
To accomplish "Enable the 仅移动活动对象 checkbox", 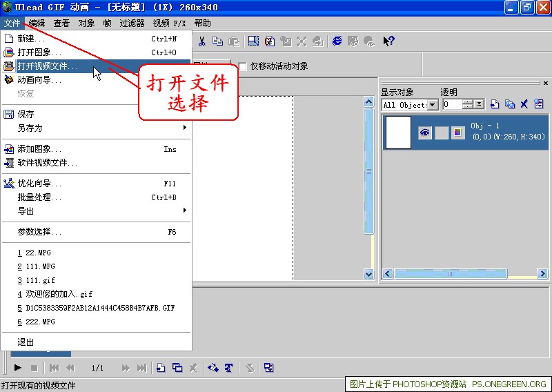I will tap(242, 66).
